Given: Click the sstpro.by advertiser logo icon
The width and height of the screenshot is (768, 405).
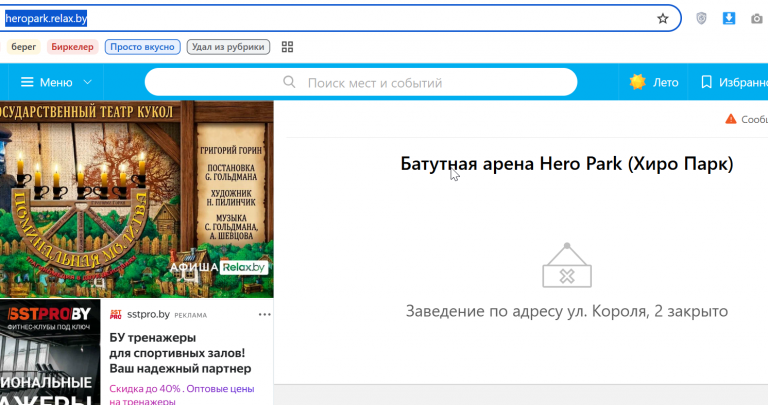Looking at the screenshot, I should 116,314.
